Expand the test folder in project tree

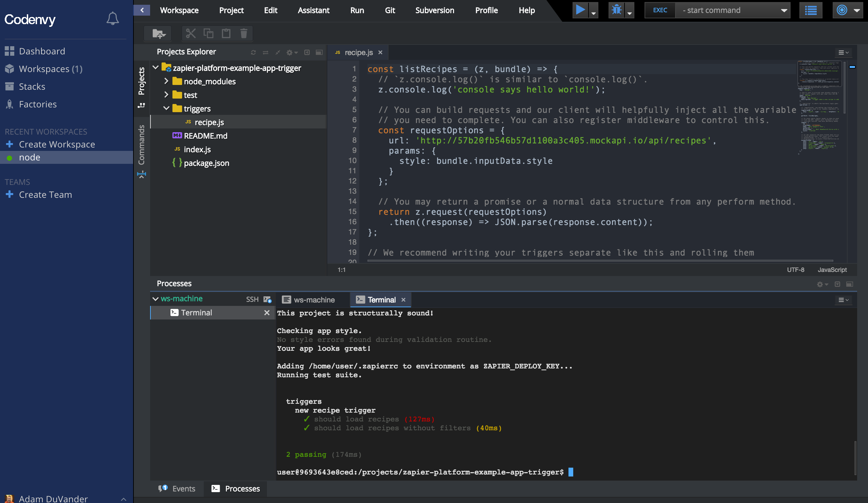click(x=166, y=94)
